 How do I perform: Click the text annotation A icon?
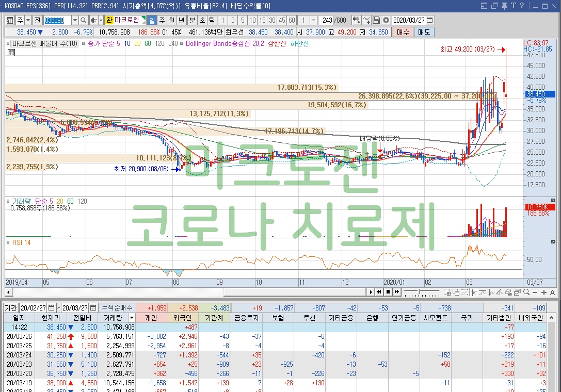coord(552,292)
